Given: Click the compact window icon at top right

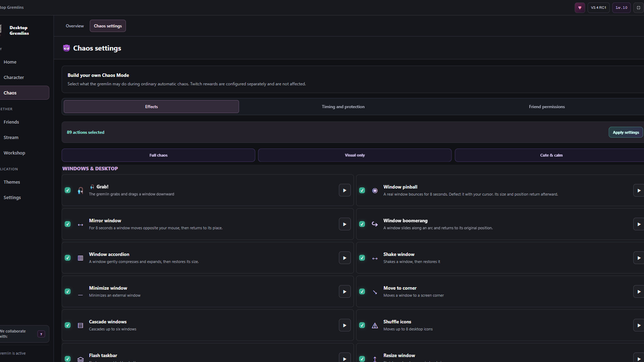Looking at the screenshot, I should point(638,7).
